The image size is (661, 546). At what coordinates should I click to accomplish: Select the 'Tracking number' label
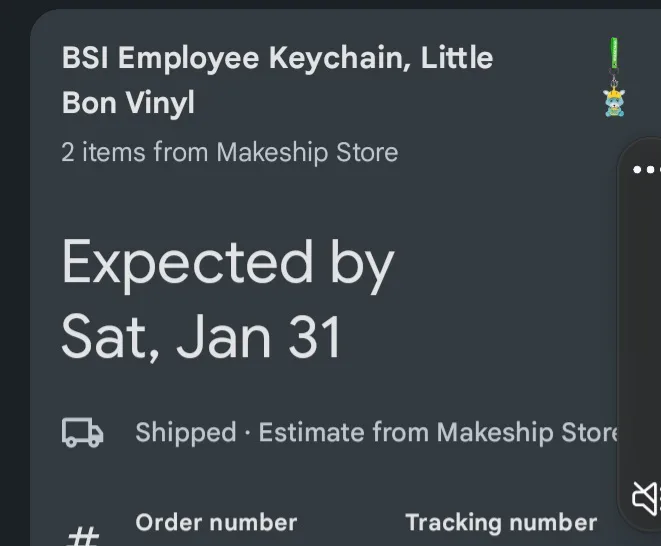500,522
